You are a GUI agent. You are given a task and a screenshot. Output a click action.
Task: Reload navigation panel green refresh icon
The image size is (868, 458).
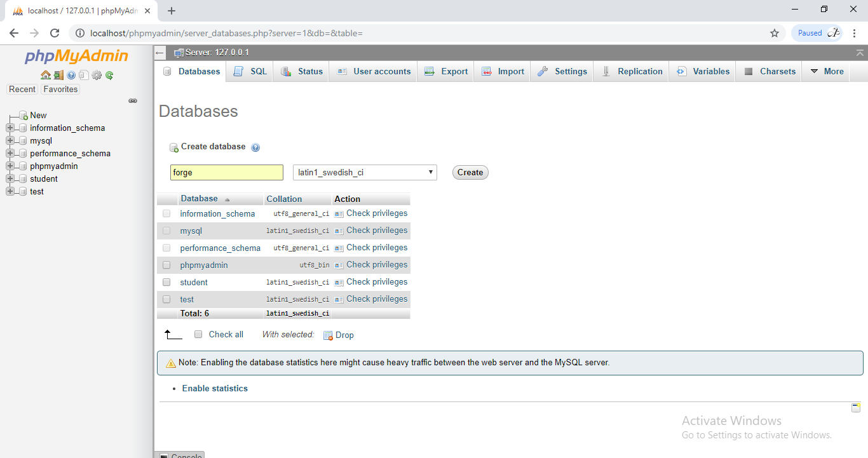pos(109,75)
